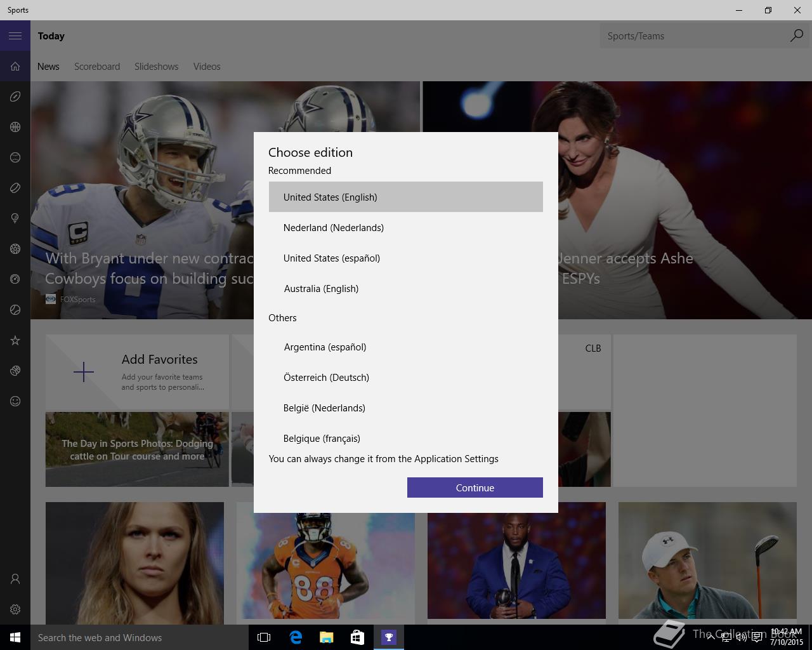Click the search magnifier icon

(796, 36)
